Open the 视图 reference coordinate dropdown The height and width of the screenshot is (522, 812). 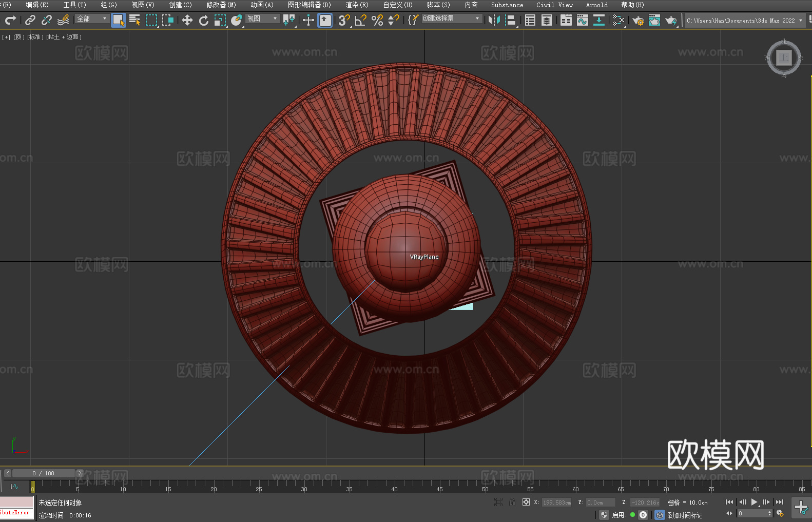262,18
